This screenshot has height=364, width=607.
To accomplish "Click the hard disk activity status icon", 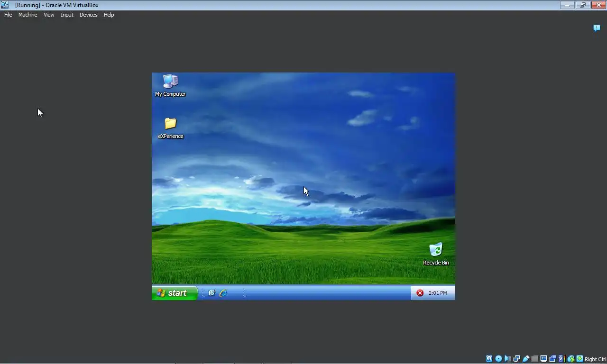I will (489, 359).
